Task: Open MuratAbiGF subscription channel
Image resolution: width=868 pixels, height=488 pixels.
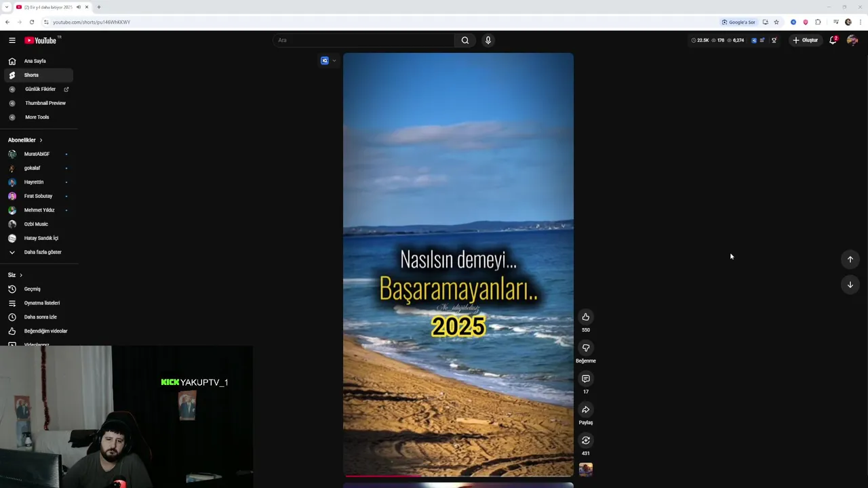Action: coord(39,154)
